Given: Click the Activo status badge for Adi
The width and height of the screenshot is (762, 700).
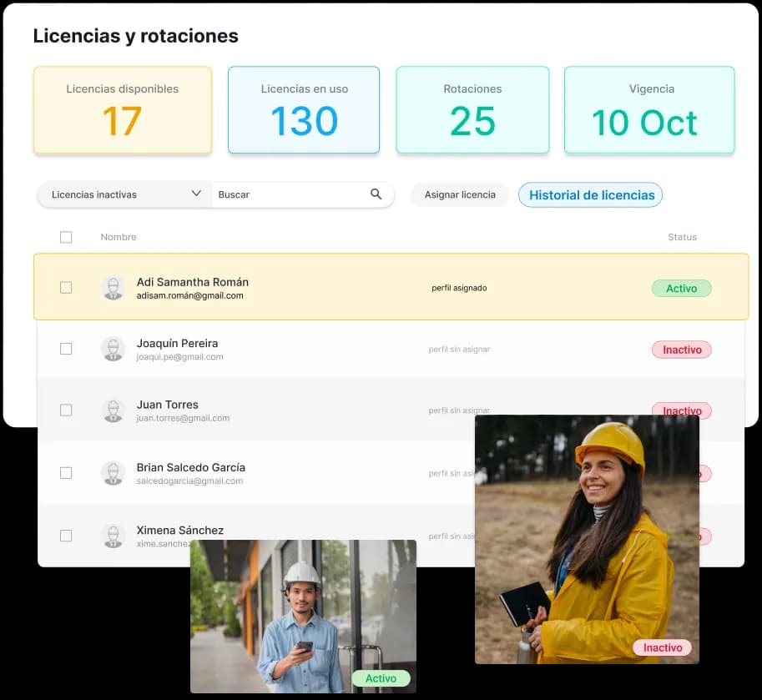Looking at the screenshot, I should 681,289.
